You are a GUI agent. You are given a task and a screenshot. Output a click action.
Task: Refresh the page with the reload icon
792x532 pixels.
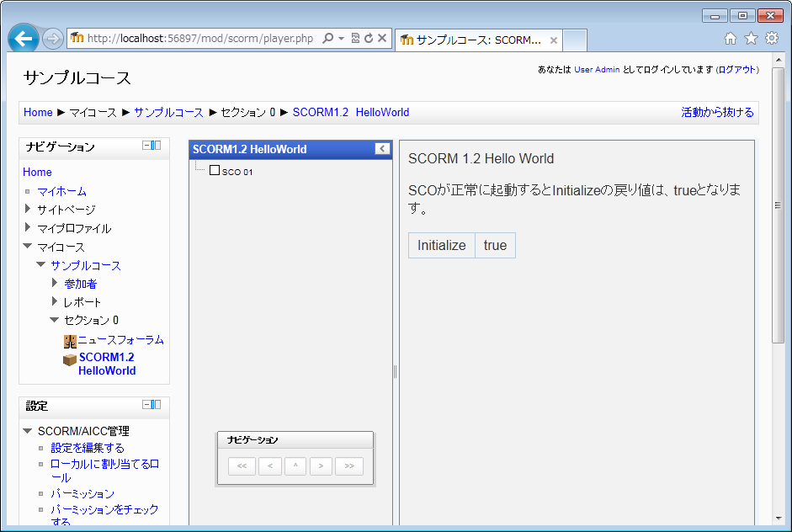368,39
